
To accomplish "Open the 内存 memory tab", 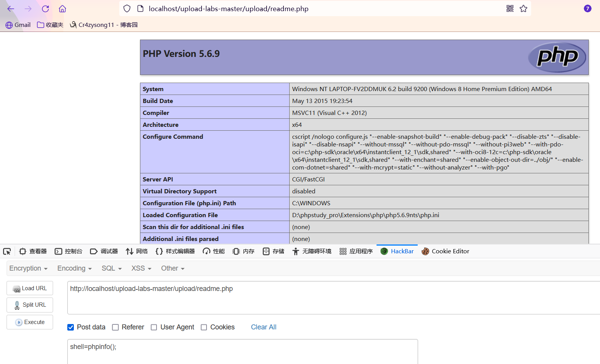I will click(x=243, y=251).
